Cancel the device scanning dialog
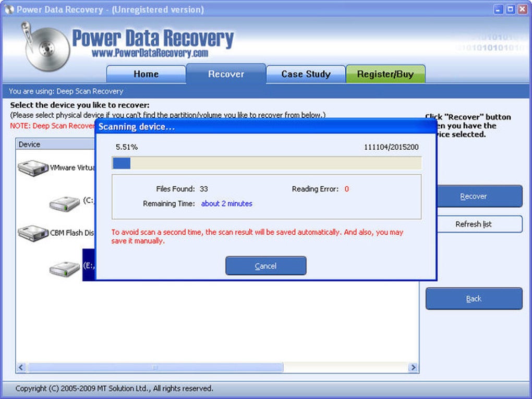 coord(265,265)
